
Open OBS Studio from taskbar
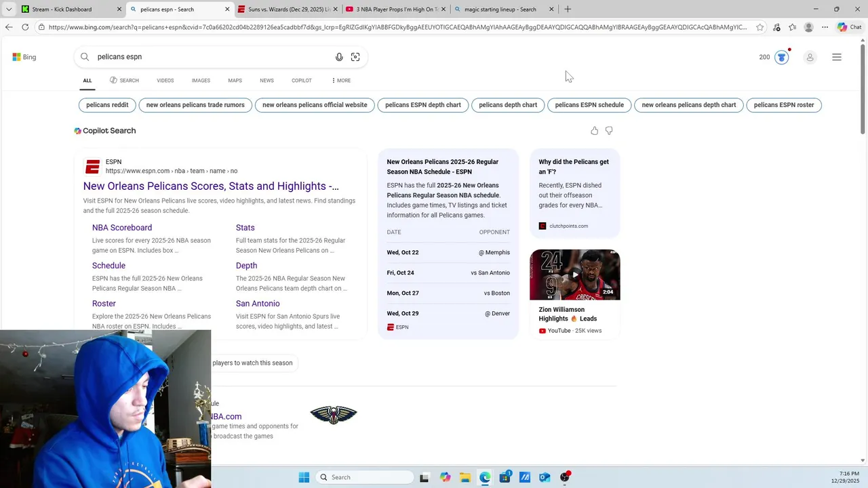click(x=565, y=477)
